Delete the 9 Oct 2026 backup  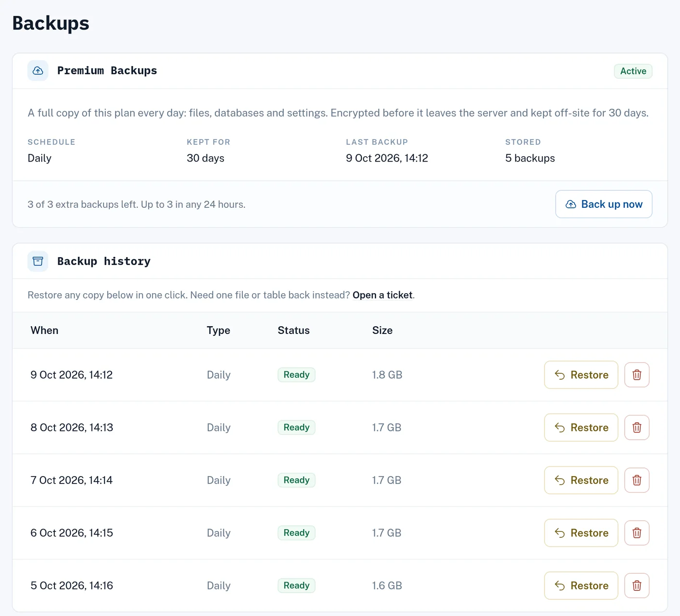click(x=637, y=375)
